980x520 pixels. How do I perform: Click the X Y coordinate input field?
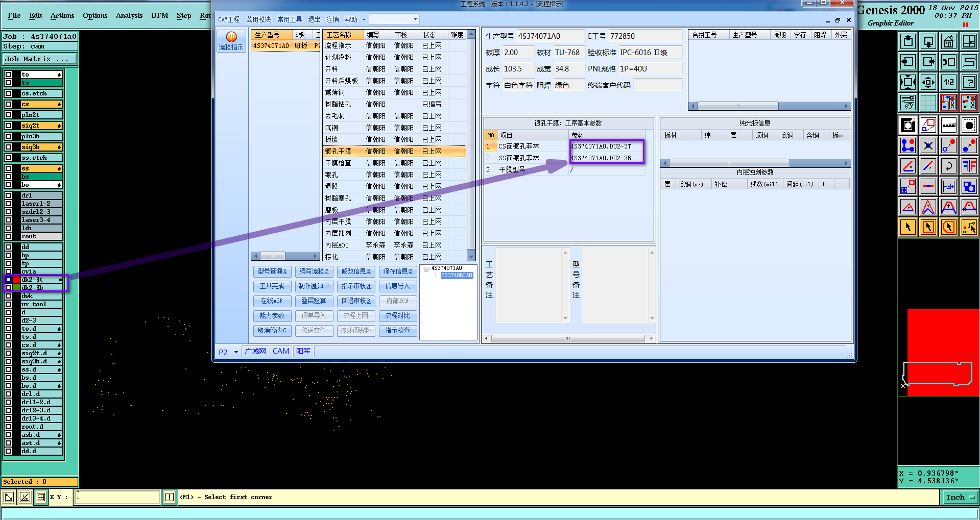(x=117, y=497)
